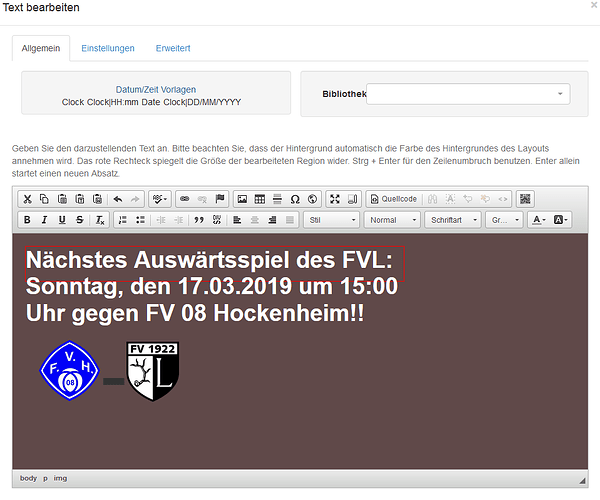This screenshot has height=500, width=600.
Task: Cut selected text with the scissors icon
Action: click(x=27, y=199)
